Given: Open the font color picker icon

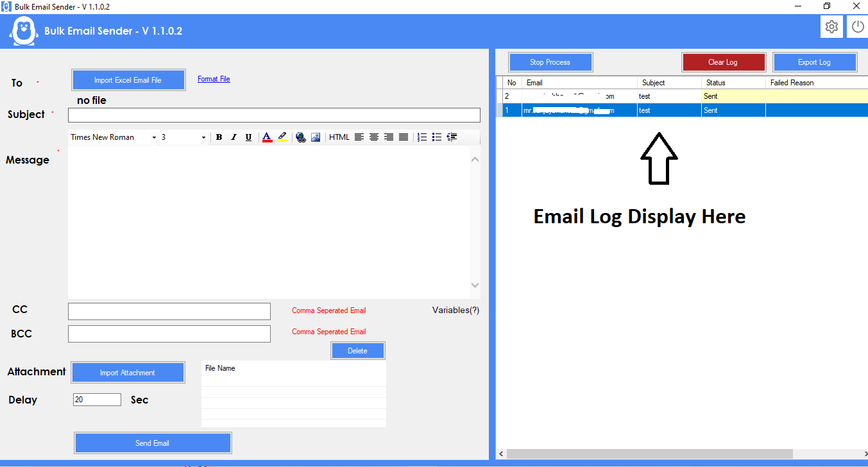Looking at the screenshot, I should coord(267,137).
